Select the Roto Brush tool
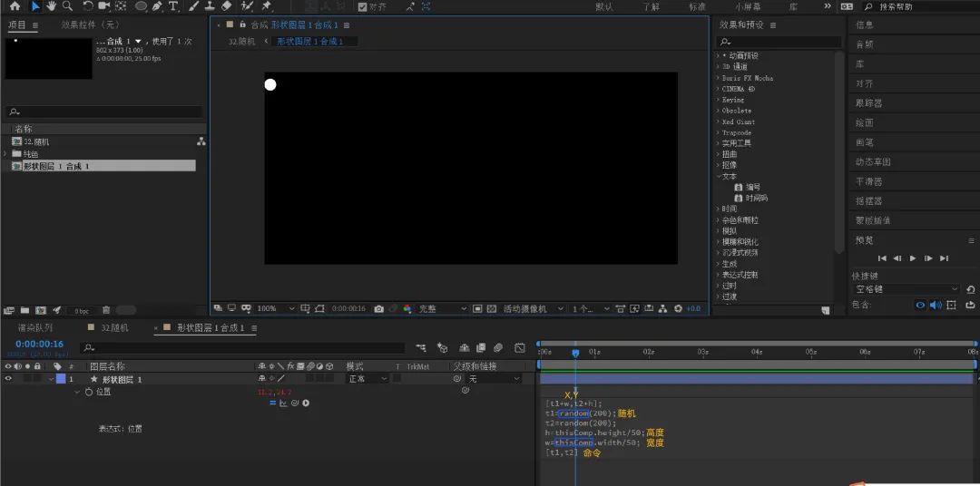 click(248, 6)
